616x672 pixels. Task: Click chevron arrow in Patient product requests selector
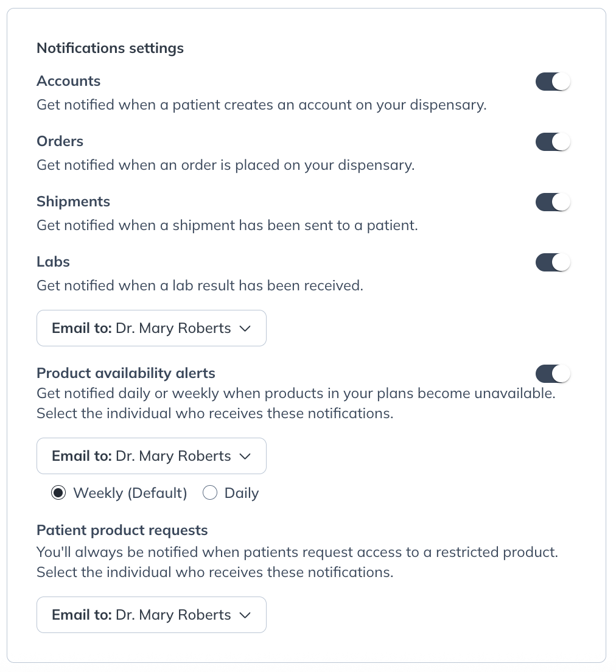click(245, 615)
